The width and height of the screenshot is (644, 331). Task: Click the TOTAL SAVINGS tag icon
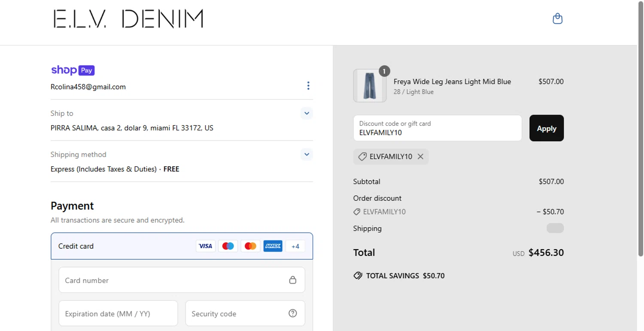point(358,276)
